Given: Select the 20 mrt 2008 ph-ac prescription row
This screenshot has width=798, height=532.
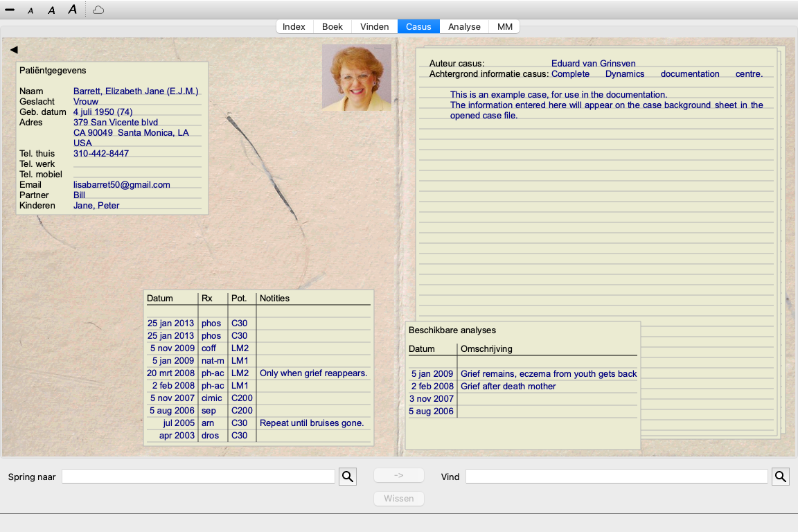Looking at the screenshot, I should tap(258, 373).
